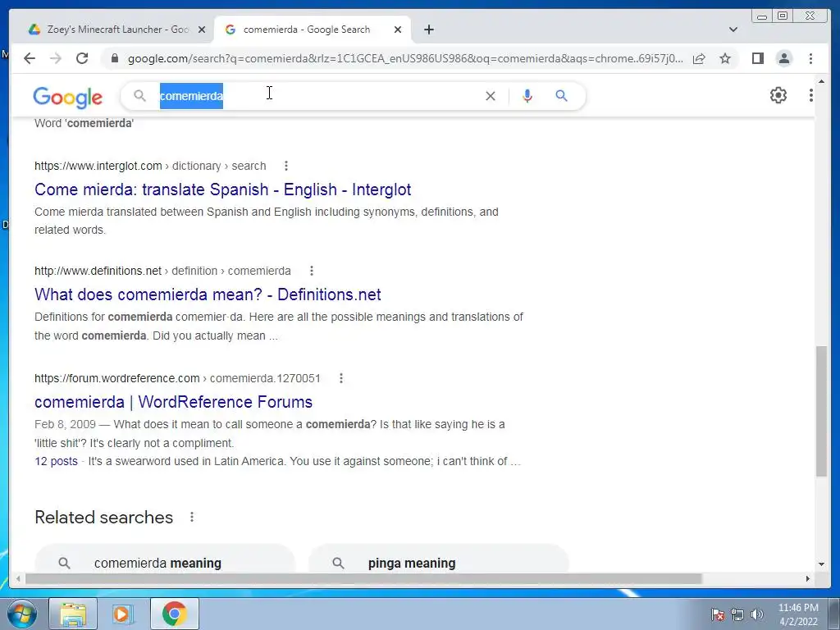The height and width of the screenshot is (630, 840).
Task: Click the scroll left arrow
Action: pyautogui.click(x=18, y=578)
